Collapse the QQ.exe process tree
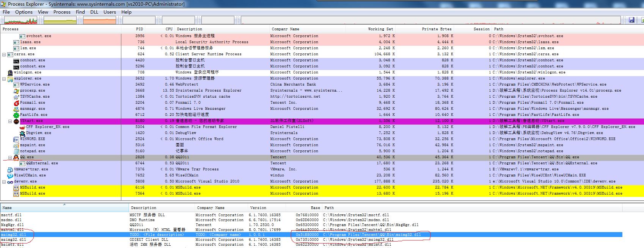Image resolution: width=644 pixels, height=248 pixels. (10, 158)
